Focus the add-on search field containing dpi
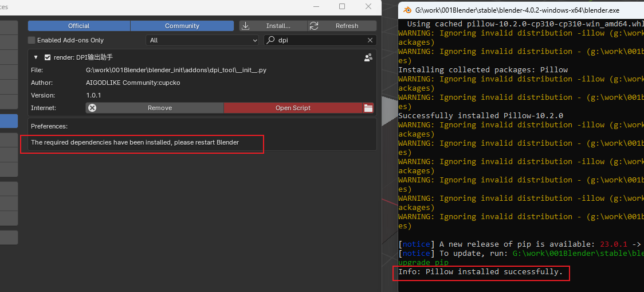 [x=320, y=40]
